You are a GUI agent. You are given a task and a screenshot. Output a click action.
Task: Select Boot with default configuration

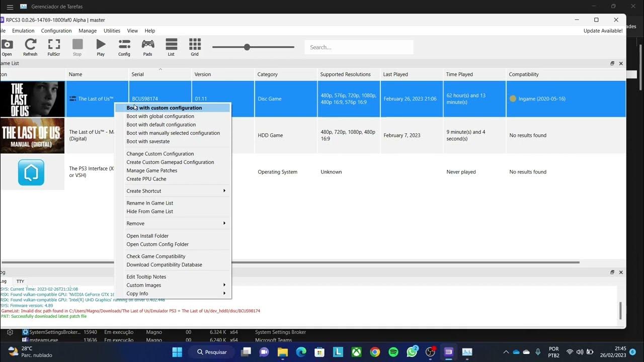point(173,125)
